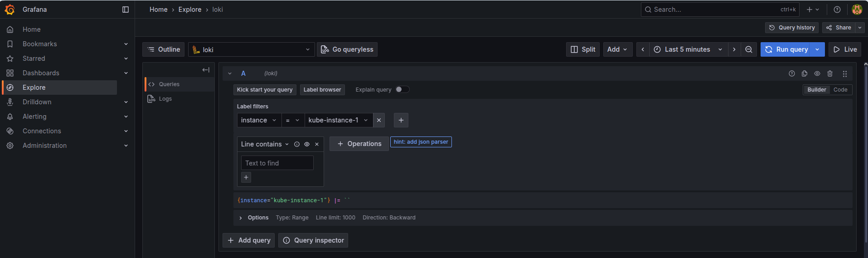Click Add query button
This screenshot has height=258, width=868.
click(x=249, y=240)
